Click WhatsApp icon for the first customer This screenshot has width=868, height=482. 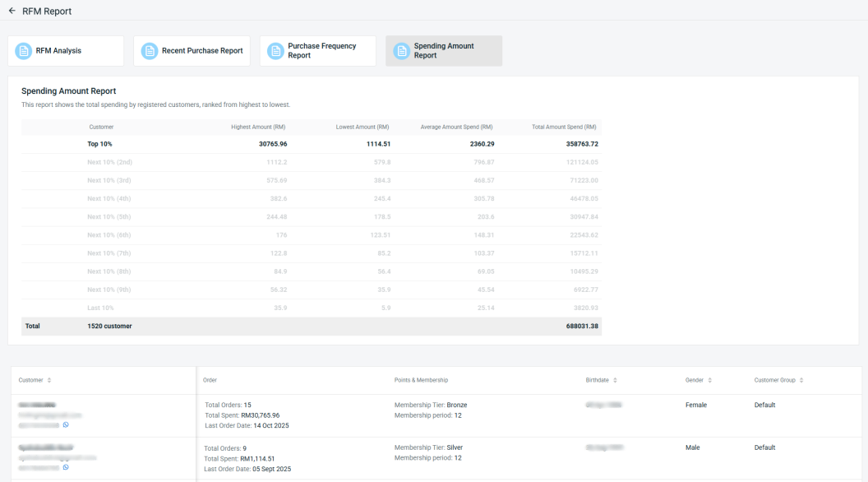coord(66,425)
